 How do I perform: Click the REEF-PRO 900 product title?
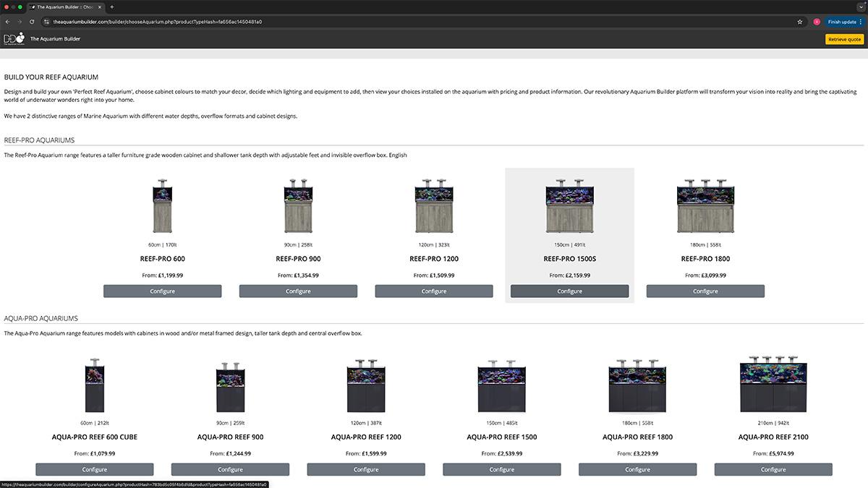pyautogui.click(x=298, y=259)
